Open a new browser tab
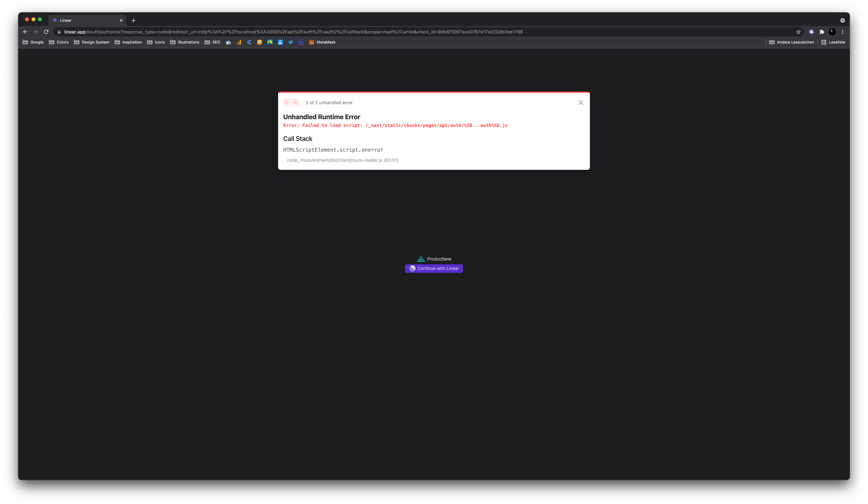 click(x=133, y=21)
